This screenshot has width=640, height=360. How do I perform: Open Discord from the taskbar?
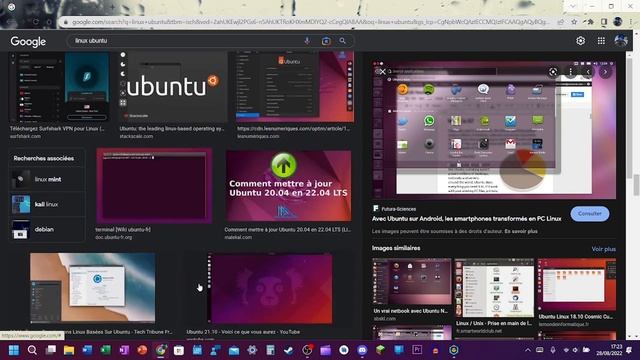point(362,350)
